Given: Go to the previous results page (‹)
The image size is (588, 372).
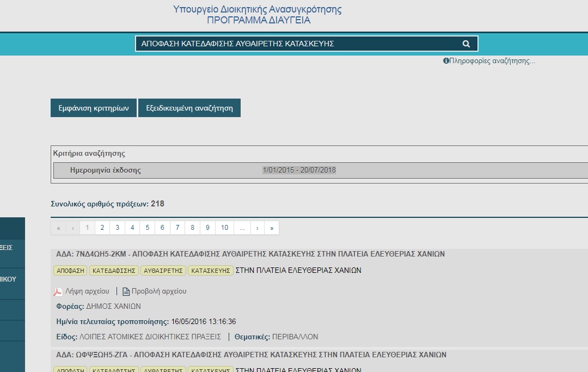Looking at the screenshot, I should 73,228.
